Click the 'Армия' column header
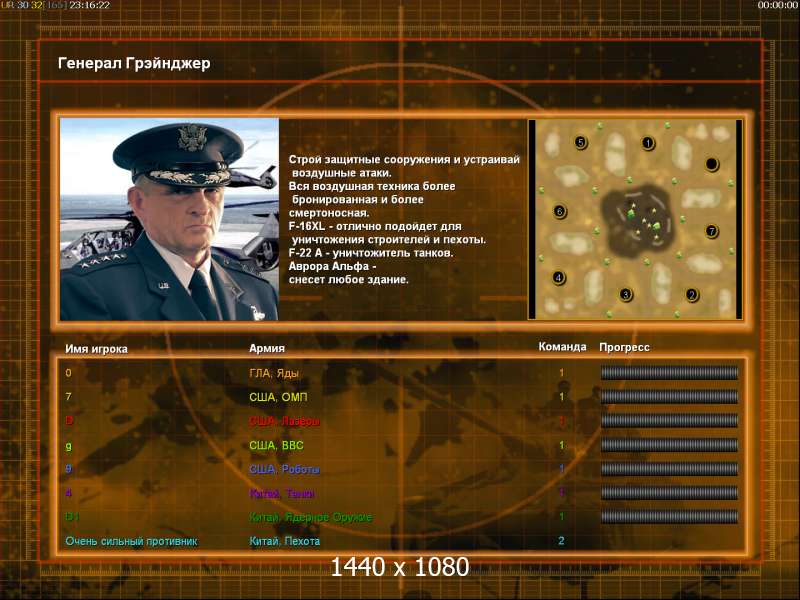 pyautogui.click(x=267, y=348)
